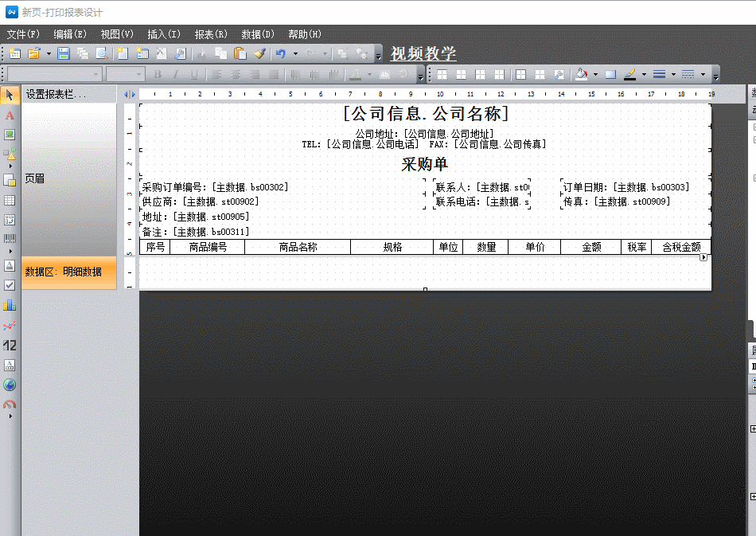756x536 pixels.
Task: Select the barcode tool in left sidebar
Action: pos(10,239)
